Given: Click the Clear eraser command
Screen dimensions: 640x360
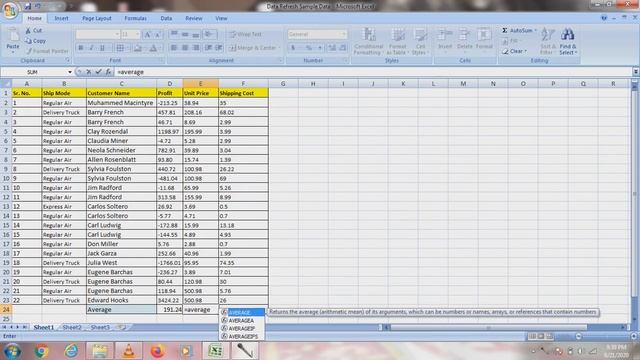Looking at the screenshot, I should 514,51.
